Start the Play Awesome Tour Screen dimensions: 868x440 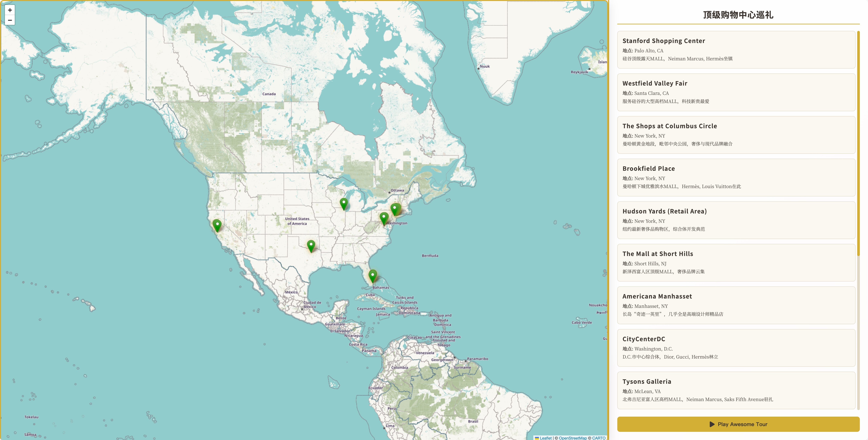[738, 424]
